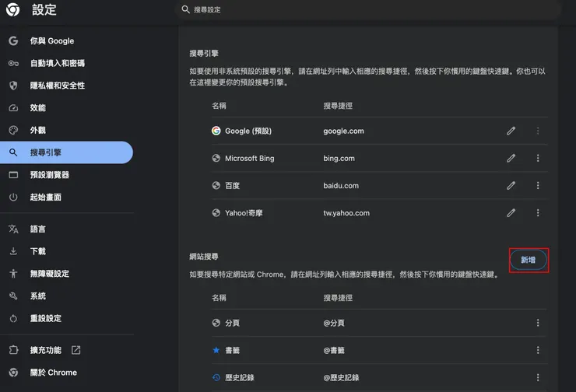576x392 pixels.
Task: Click 新增 to add site search
Action: pos(529,260)
